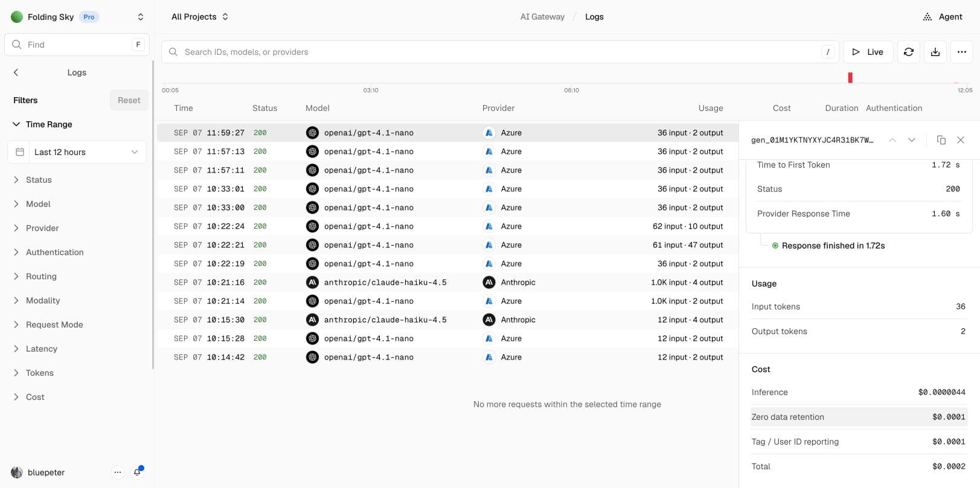Open AI Gateway breadcrumb
The height and width of the screenshot is (488, 980).
tap(542, 17)
